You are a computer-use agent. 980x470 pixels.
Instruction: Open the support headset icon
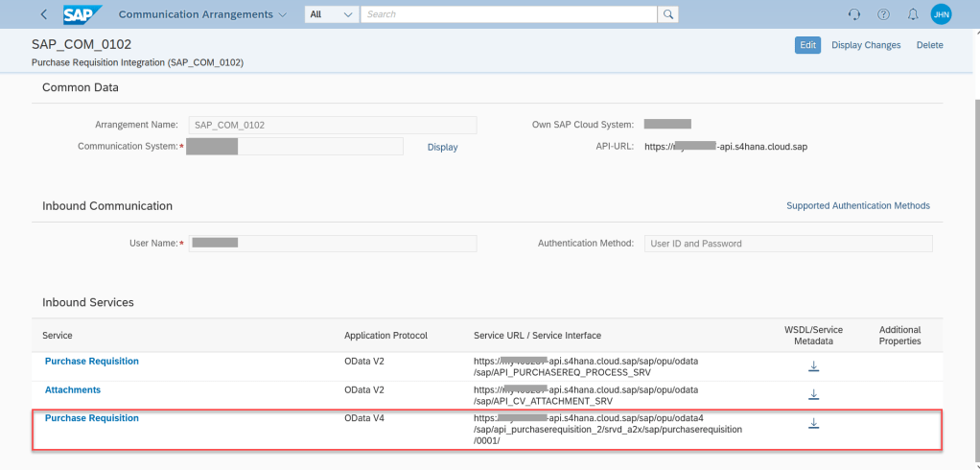tap(854, 14)
